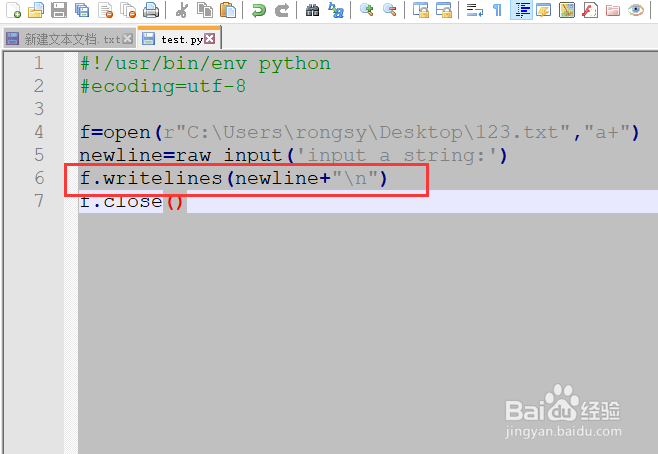Viewport: 658px width, 454px height.
Task: Open the Replace dialog icon
Action: click(x=336, y=10)
